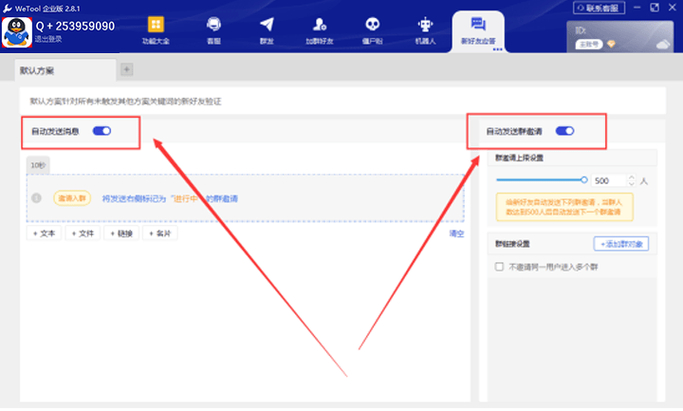The height and width of the screenshot is (411, 683).
Task: Click the 添加群对象 button
Action: tap(621, 244)
